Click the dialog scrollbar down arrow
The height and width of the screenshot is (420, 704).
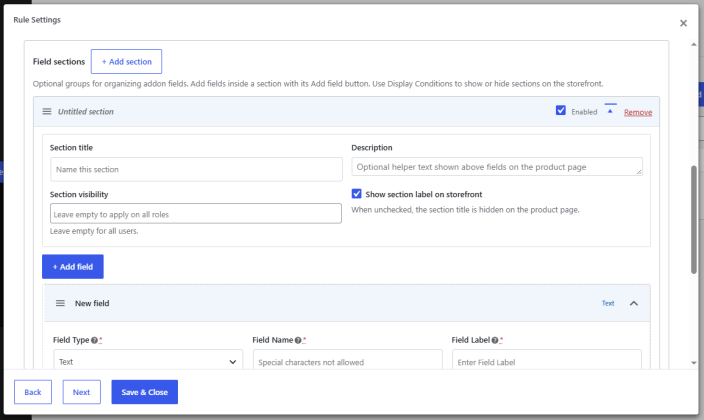pyautogui.click(x=694, y=363)
